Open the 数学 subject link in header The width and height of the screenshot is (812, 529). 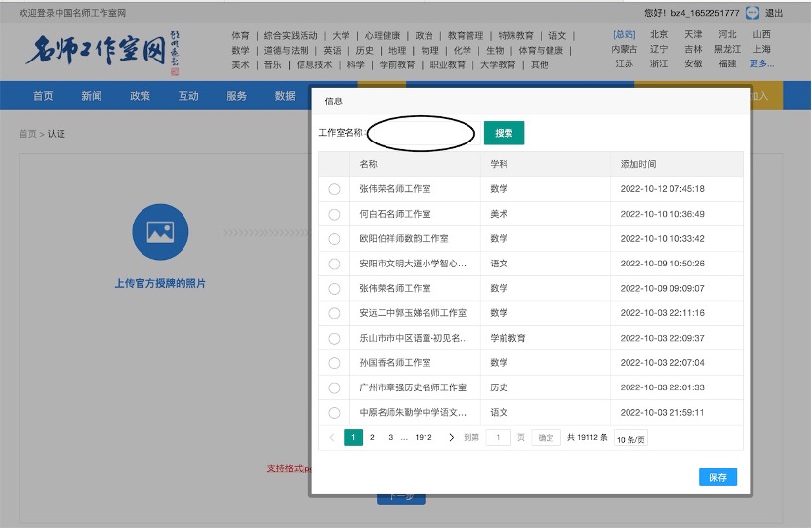tap(240, 50)
